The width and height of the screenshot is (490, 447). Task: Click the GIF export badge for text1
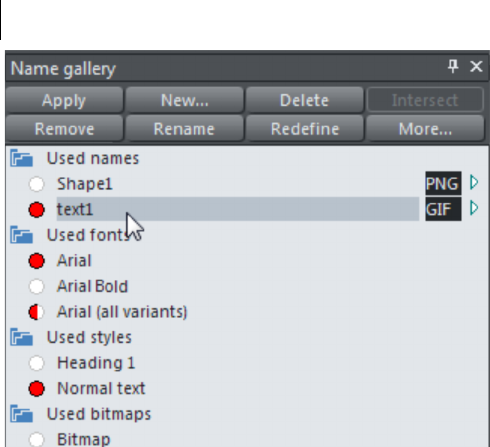click(x=443, y=209)
